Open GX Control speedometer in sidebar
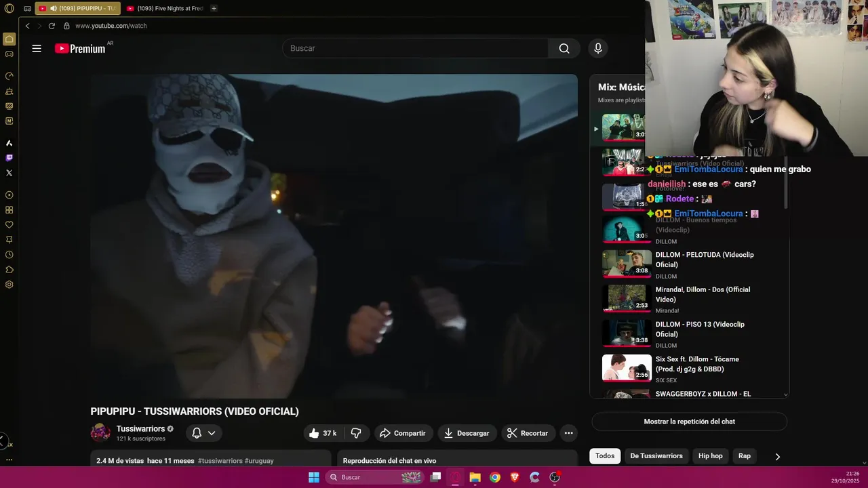 coord(9,76)
